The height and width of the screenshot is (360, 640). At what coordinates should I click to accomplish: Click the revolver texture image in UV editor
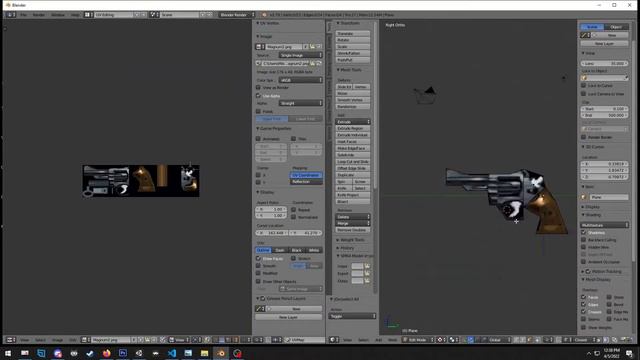point(141,181)
